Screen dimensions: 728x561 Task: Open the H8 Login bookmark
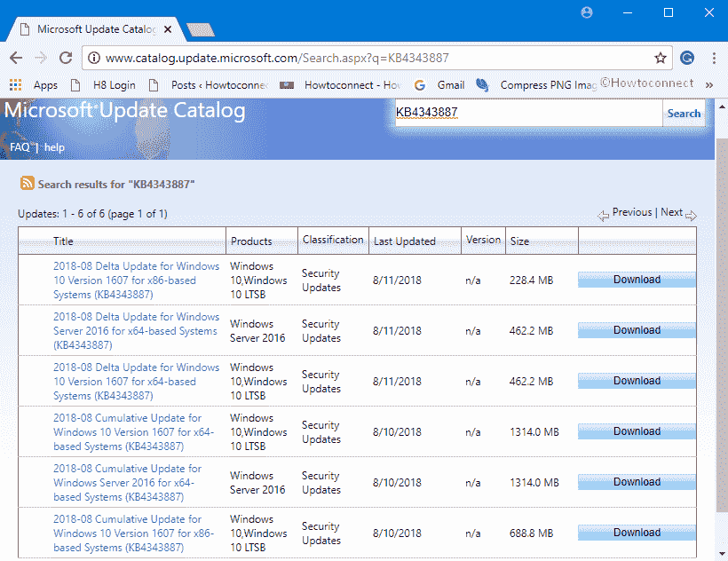pyautogui.click(x=103, y=85)
